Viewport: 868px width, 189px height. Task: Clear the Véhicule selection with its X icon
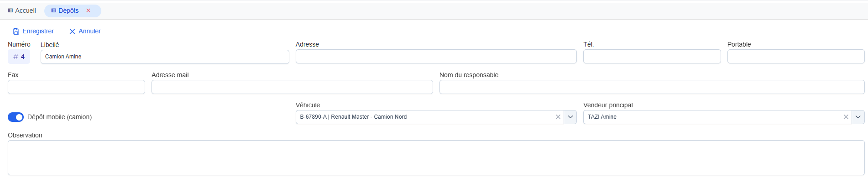[x=558, y=117]
